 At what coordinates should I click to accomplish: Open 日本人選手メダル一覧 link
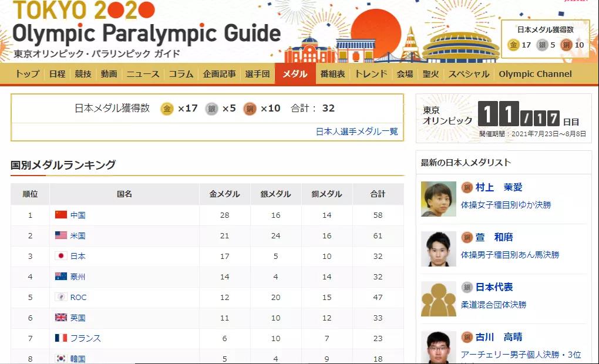tap(357, 132)
